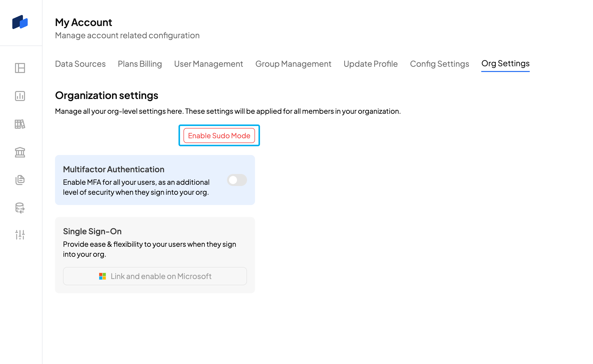Open the sliders settings sidebar icon
The image size is (593, 364).
click(x=20, y=235)
